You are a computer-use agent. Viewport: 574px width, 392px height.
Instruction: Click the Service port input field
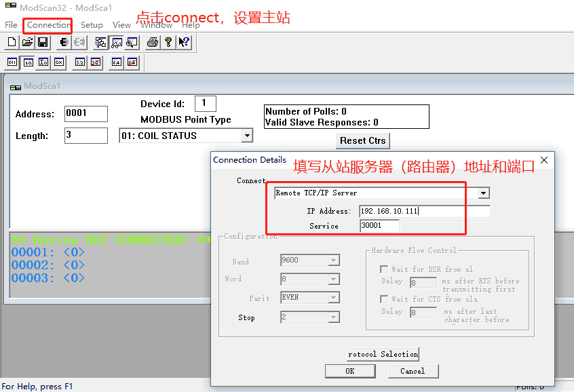(x=379, y=226)
